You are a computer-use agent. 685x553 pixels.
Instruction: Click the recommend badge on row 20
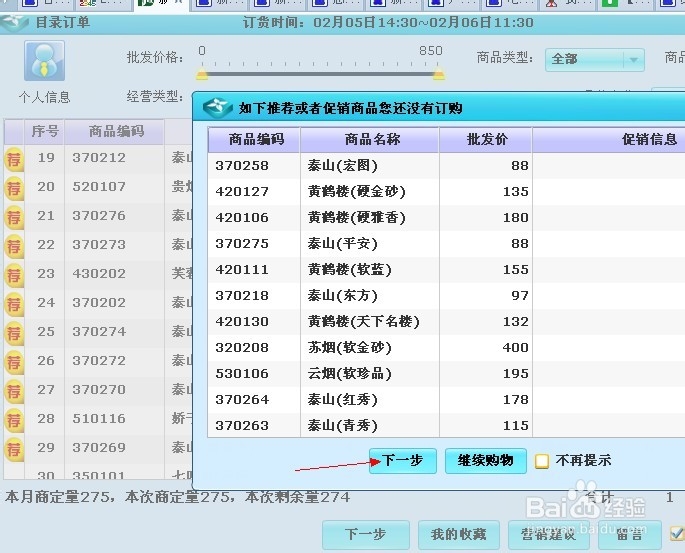[x=14, y=189]
